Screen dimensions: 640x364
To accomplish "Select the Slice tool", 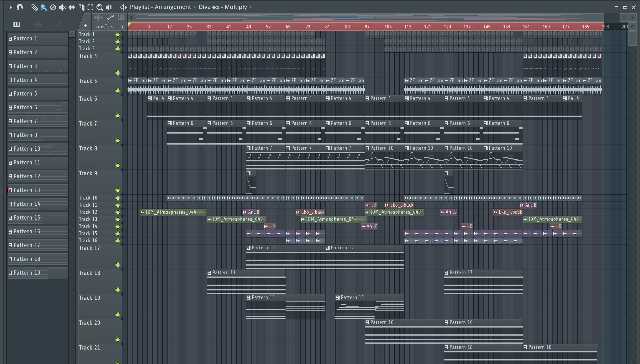I will pyautogui.click(x=81, y=7).
